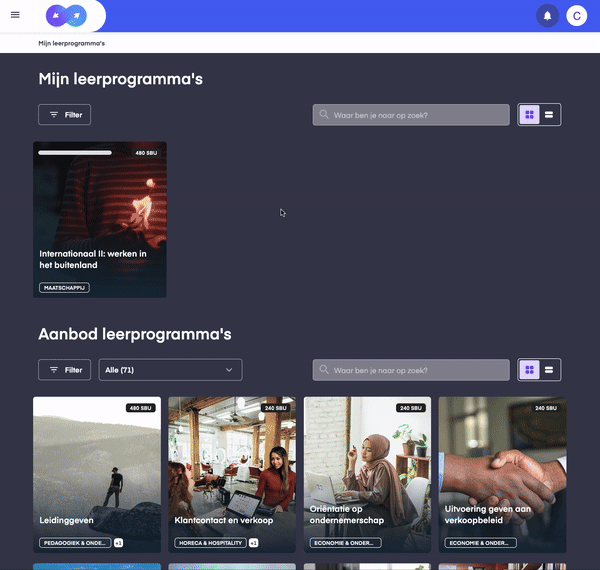Click ECONOMIE tag on Uitvoering geven aan verkoopbeleid

click(x=481, y=543)
